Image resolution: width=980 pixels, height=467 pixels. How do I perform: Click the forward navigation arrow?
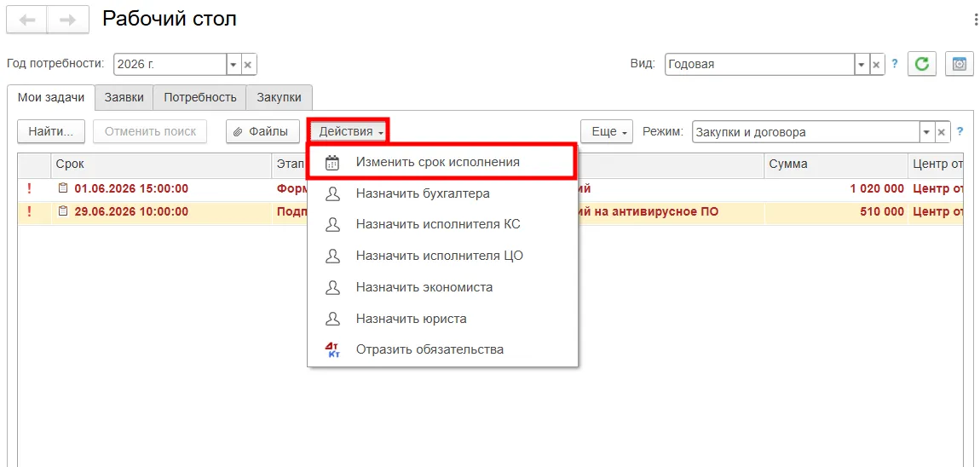[67, 20]
